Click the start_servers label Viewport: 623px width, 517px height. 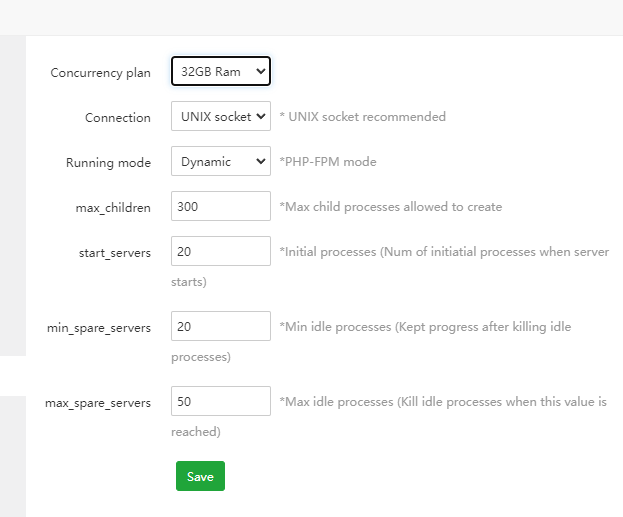pos(114,253)
